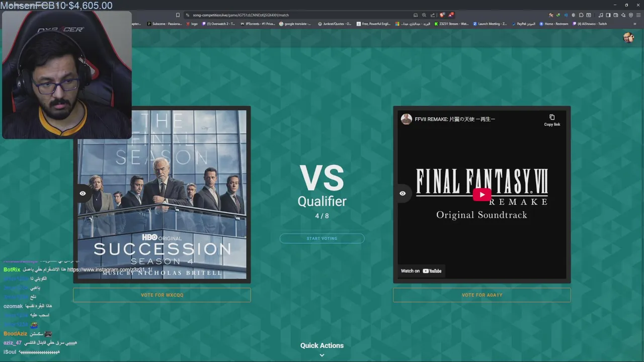Show hidden bookmarks overflow chevron
The image size is (644, 362).
click(635, 24)
